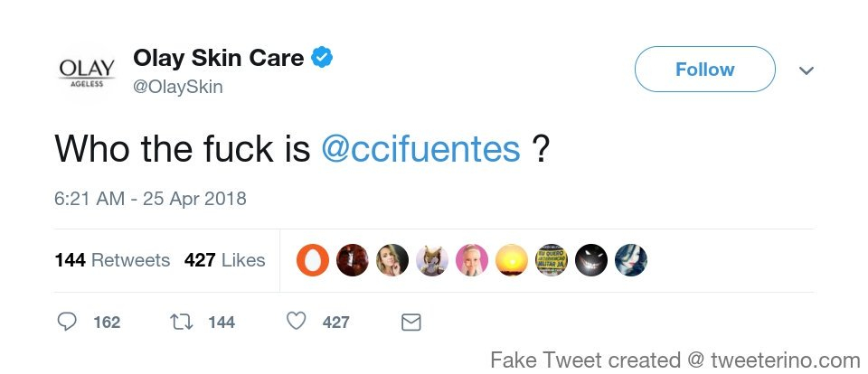868x374 pixels.
Task: Open the @OlaySkin handle
Action: coord(178,87)
